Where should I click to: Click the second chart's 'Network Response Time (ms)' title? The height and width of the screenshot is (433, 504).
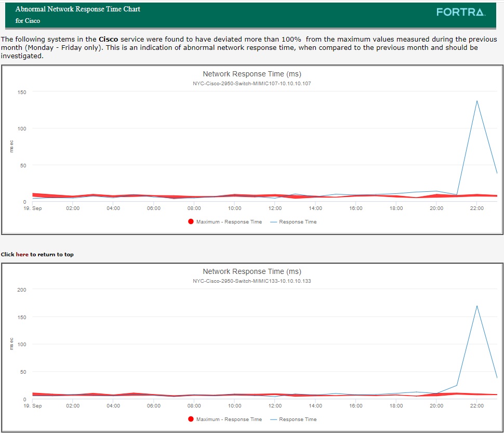(252, 271)
